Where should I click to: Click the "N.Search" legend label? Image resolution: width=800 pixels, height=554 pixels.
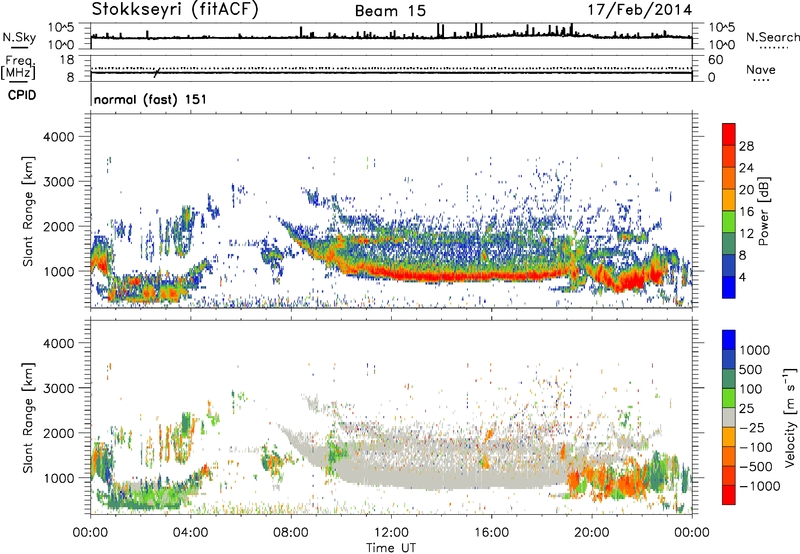coord(772,37)
